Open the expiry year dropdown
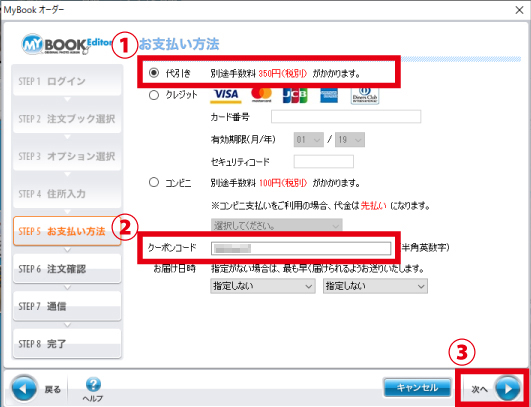Image resolution: width=531 pixels, height=407 pixels. click(350, 140)
